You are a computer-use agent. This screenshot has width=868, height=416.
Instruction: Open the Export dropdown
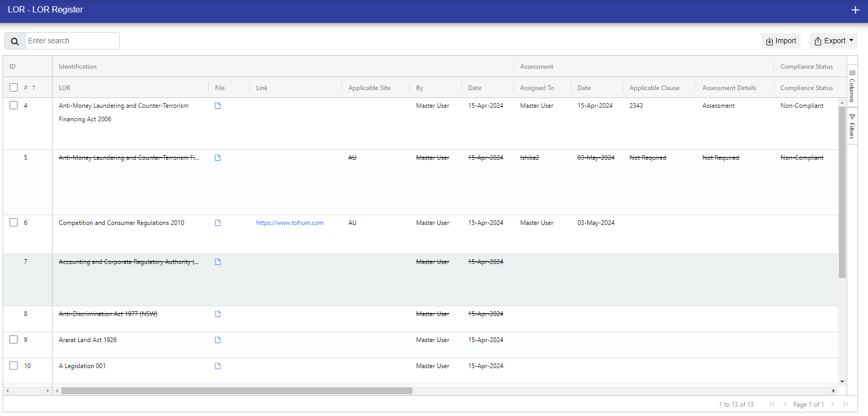(x=834, y=41)
